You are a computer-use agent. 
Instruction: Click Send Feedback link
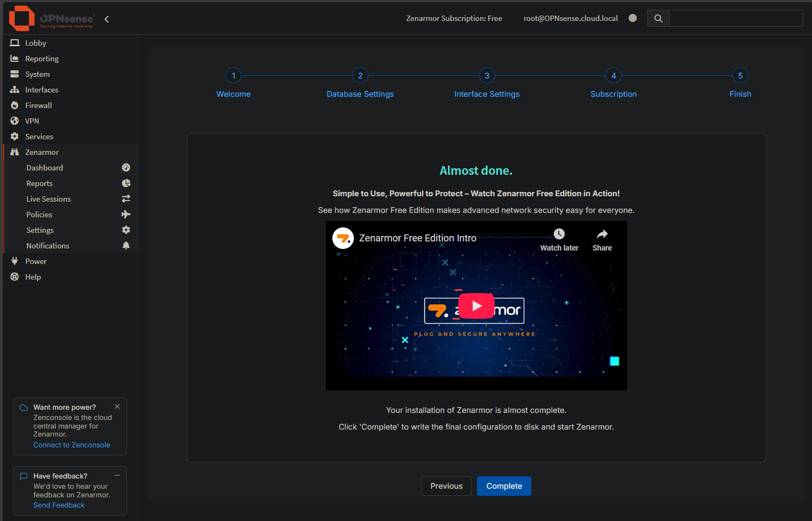click(59, 505)
